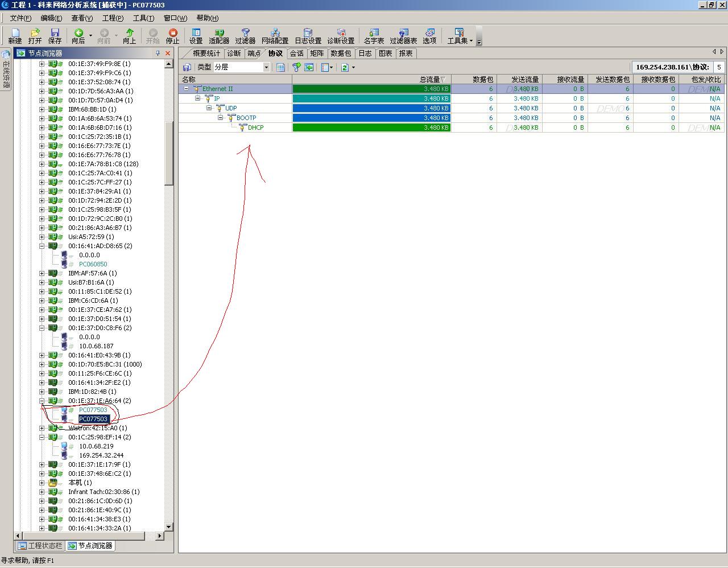Open the 过滤器 (Filter) toolbar icon
The width and height of the screenshot is (728, 568).
pyautogui.click(x=245, y=36)
